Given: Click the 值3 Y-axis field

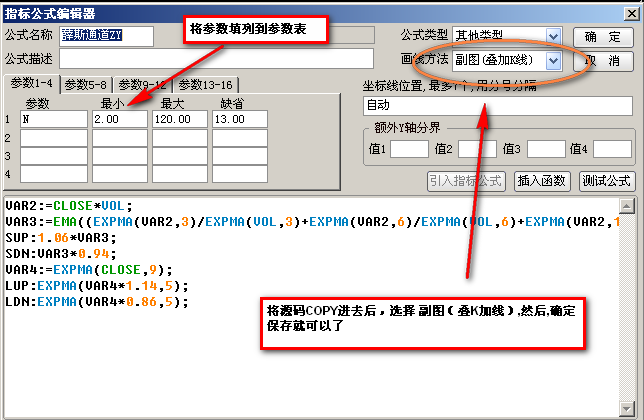Looking at the screenshot, I should (546, 149).
